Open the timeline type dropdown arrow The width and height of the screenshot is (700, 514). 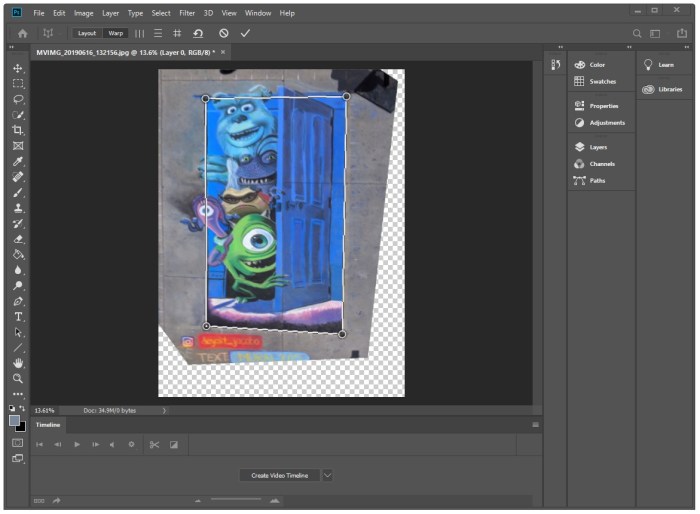coord(327,475)
